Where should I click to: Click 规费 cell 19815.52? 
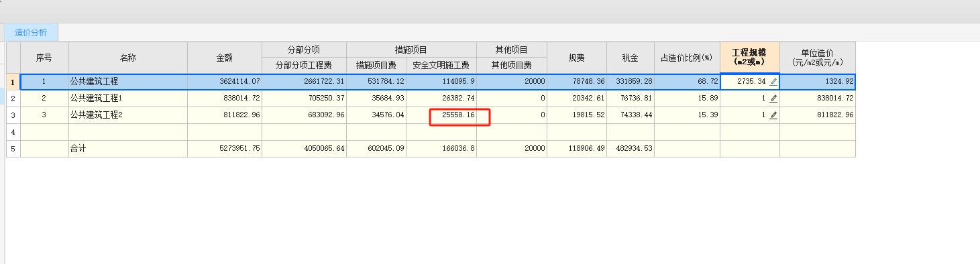[x=577, y=115]
